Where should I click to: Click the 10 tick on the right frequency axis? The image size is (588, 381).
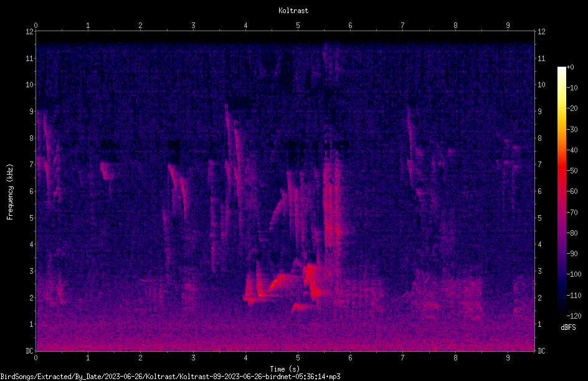point(541,85)
